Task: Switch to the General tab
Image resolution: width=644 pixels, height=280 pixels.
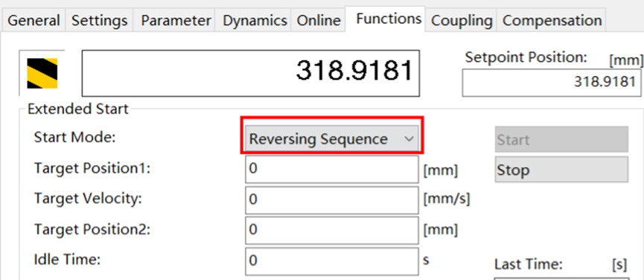Action: [34, 20]
